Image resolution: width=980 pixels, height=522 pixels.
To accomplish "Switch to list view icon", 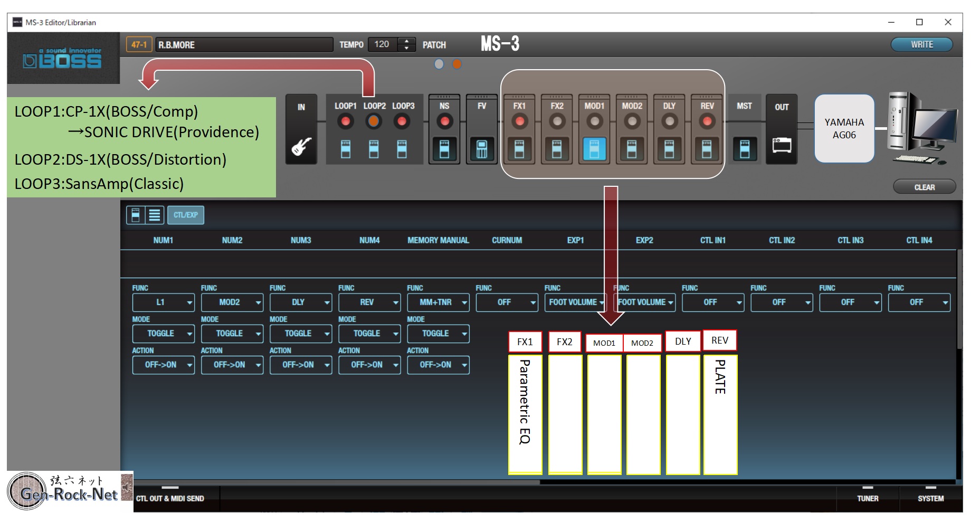I will tap(154, 215).
